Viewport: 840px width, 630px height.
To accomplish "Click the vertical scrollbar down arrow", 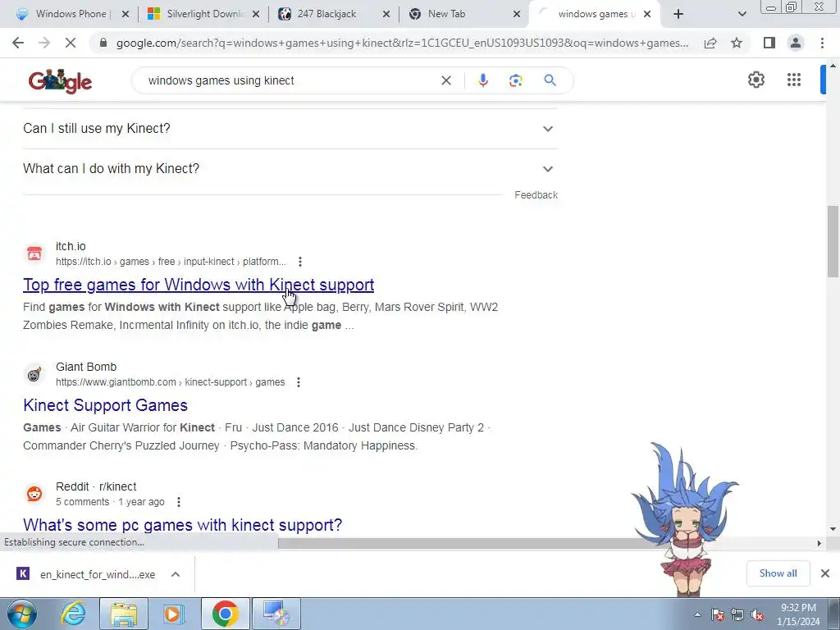I will click(x=833, y=529).
